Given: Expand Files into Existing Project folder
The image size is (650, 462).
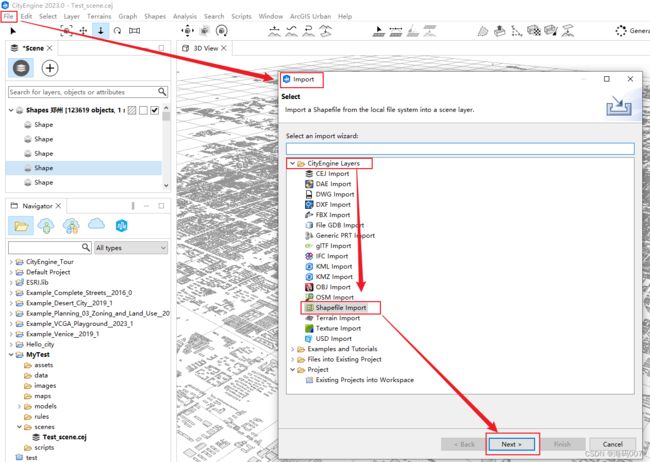Looking at the screenshot, I should click(293, 359).
